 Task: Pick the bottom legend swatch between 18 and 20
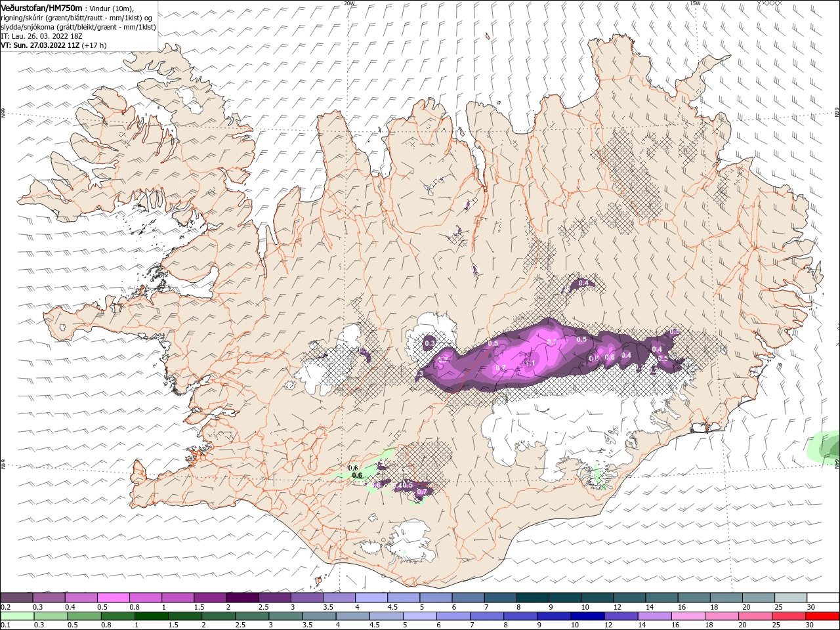coord(722,616)
